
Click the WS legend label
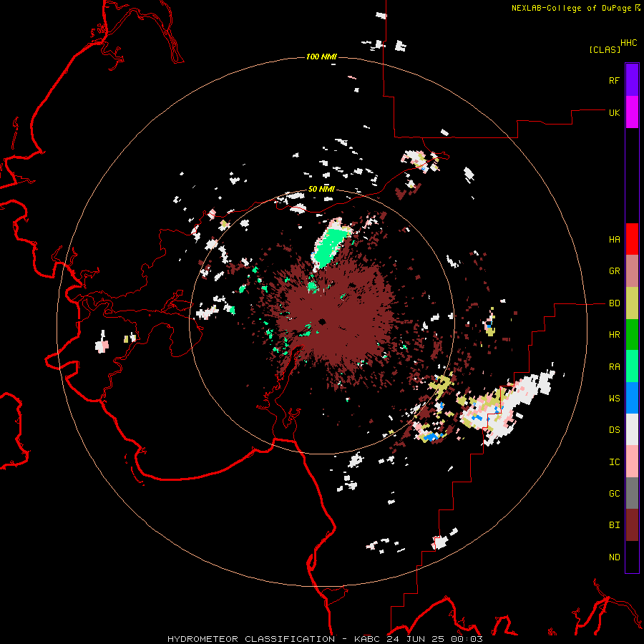(x=614, y=398)
